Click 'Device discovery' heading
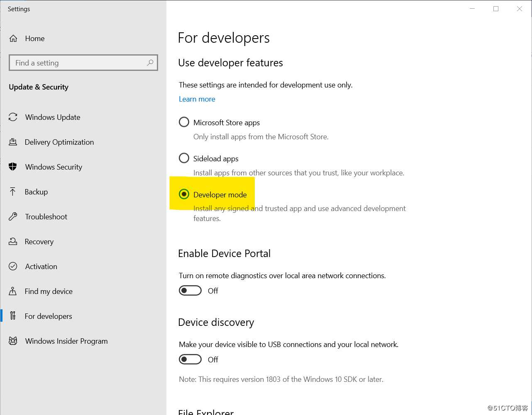This screenshot has height=415, width=532. 216,322
